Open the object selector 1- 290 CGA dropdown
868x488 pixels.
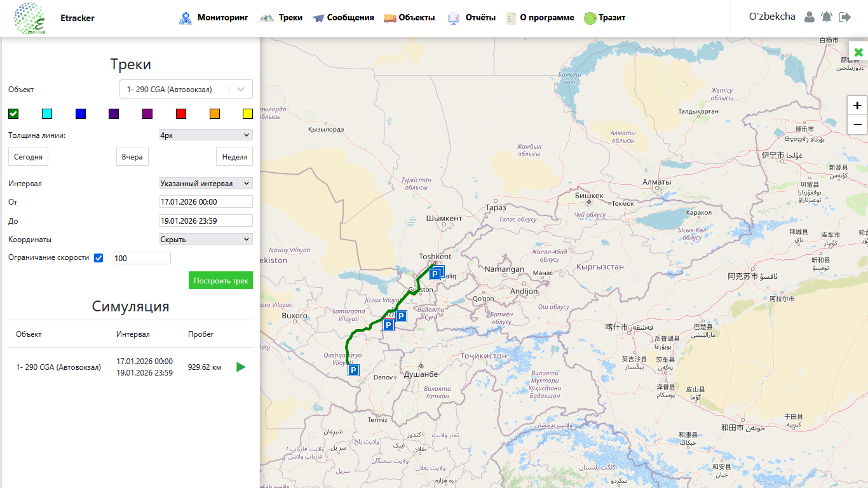point(186,90)
